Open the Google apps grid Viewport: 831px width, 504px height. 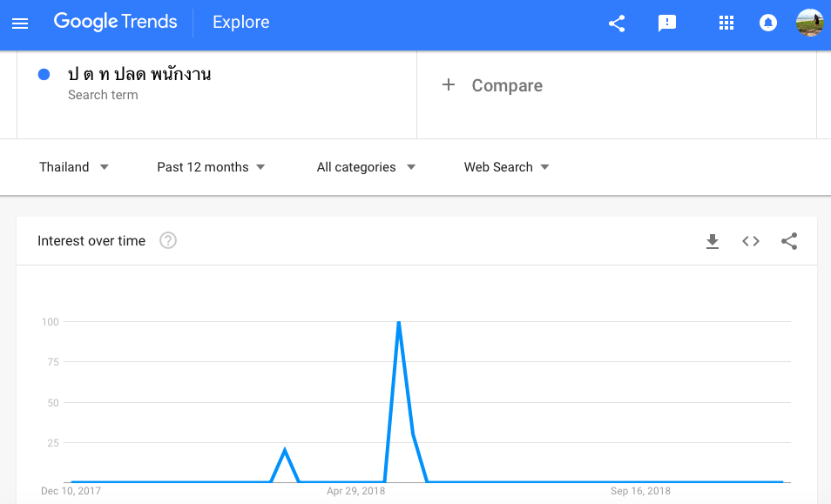coord(726,24)
